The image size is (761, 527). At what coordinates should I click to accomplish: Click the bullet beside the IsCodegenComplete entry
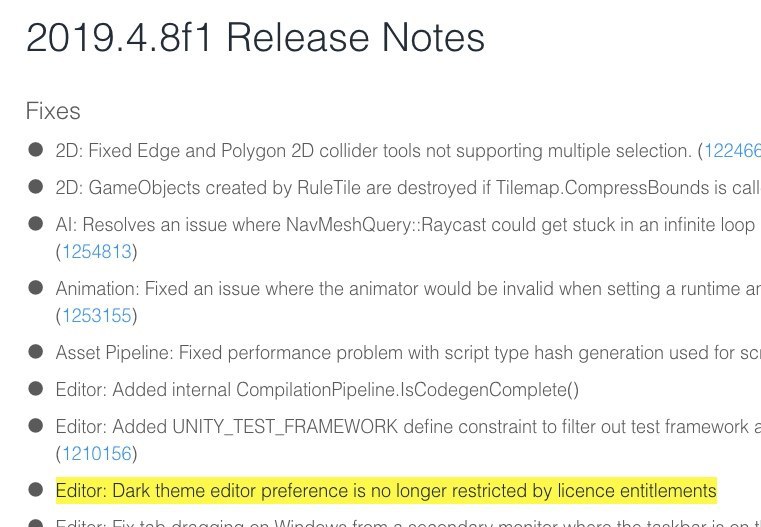pos(36,389)
